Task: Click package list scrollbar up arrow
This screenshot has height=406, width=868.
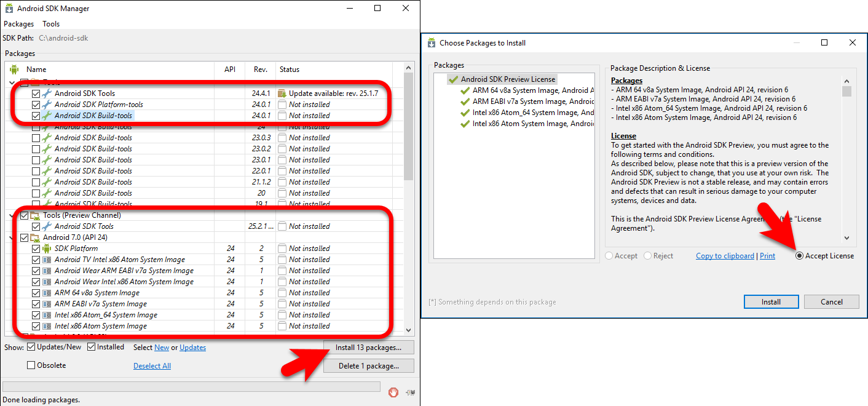Action: (x=409, y=68)
